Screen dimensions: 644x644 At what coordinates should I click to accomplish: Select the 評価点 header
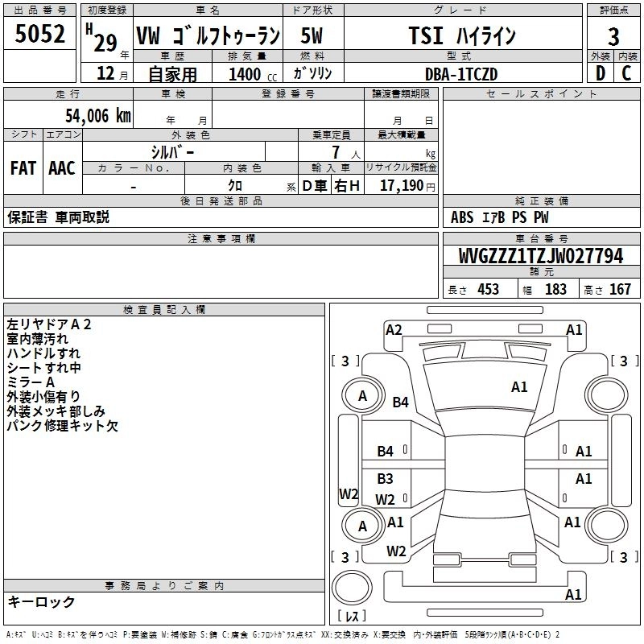(613, 10)
